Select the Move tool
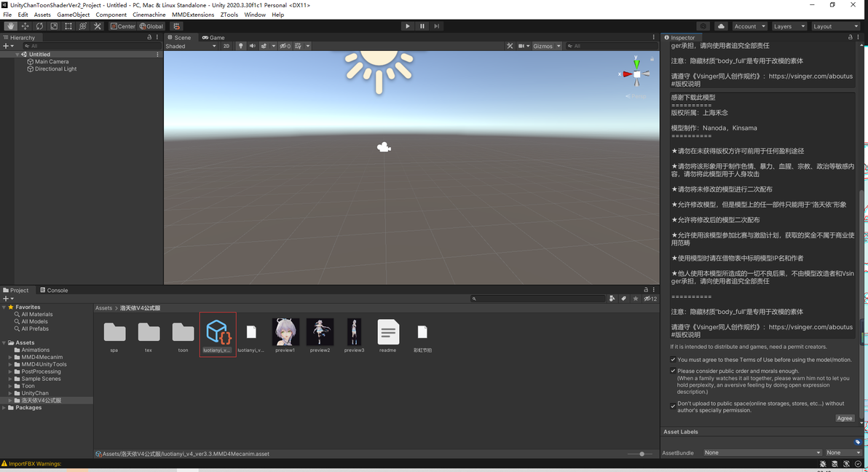The image size is (868, 472). [25, 26]
